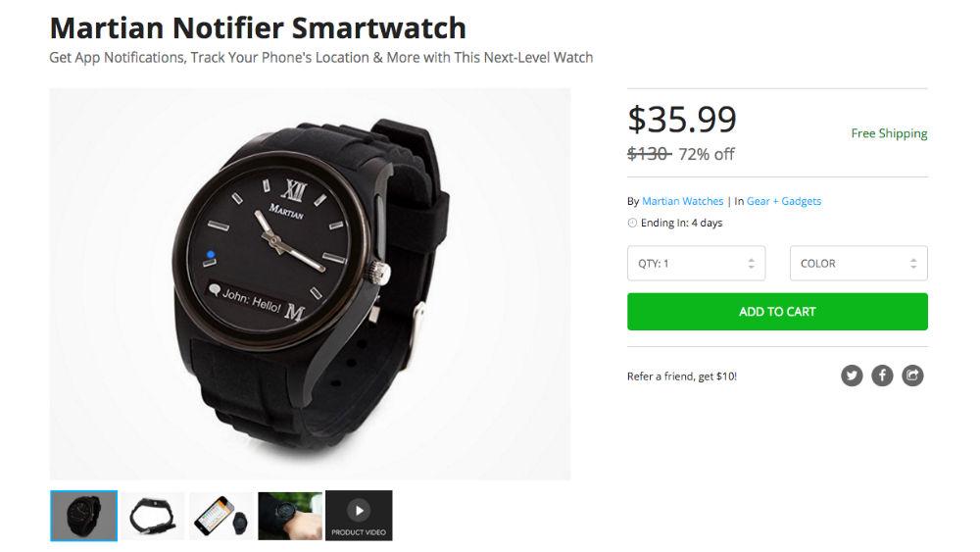The height and width of the screenshot is (552, 980).
Task: View the watch strap side thumbnail
Action: (x=153, y=516)
